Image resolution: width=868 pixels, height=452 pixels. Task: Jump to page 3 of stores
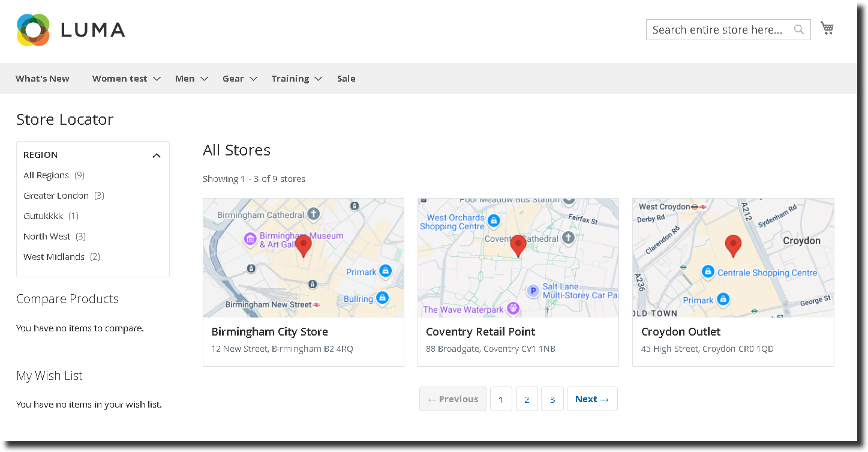click(x=552, y=399)
